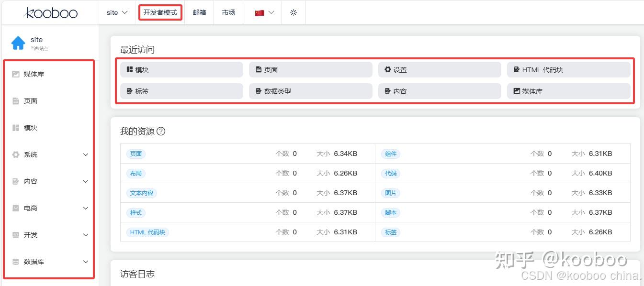Open the 数据类型 tile in recent access
Image resolution: width=644 pixels, height=286 pixels.
(310, 91)
